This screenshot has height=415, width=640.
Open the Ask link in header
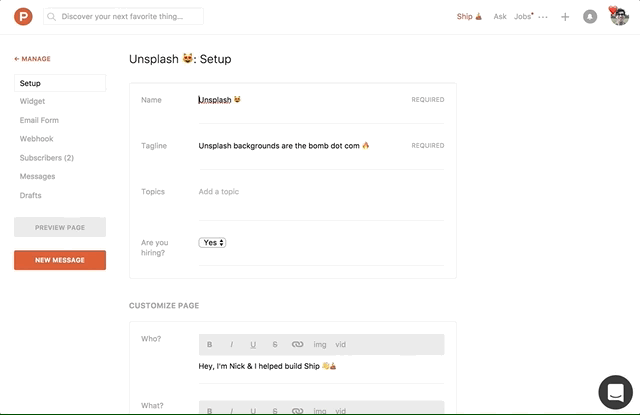(x=500, y=16)
